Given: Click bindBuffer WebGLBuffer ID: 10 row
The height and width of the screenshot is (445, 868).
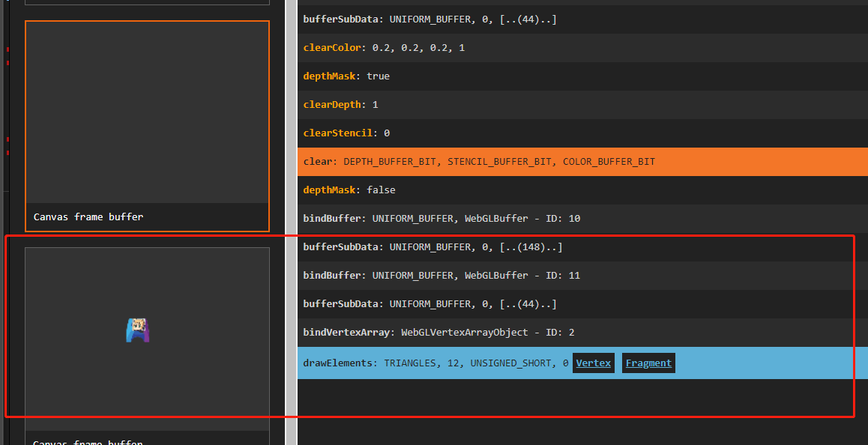Looking at the screenshot, I should (x=582, y=219).
